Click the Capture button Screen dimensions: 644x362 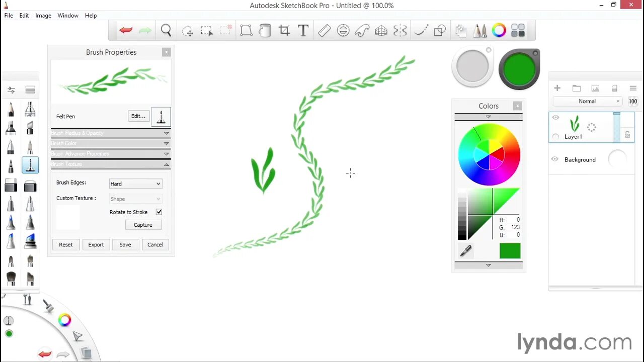point(143,225)
